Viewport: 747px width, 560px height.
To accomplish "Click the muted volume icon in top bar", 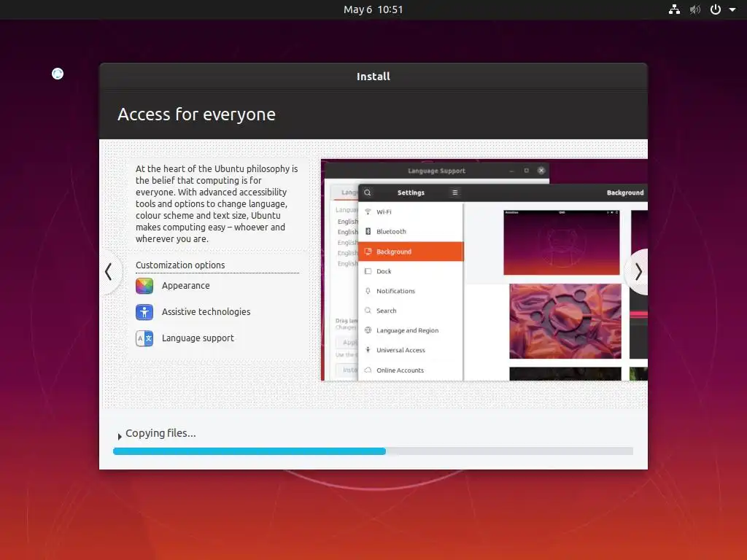I will coord(695,9).
